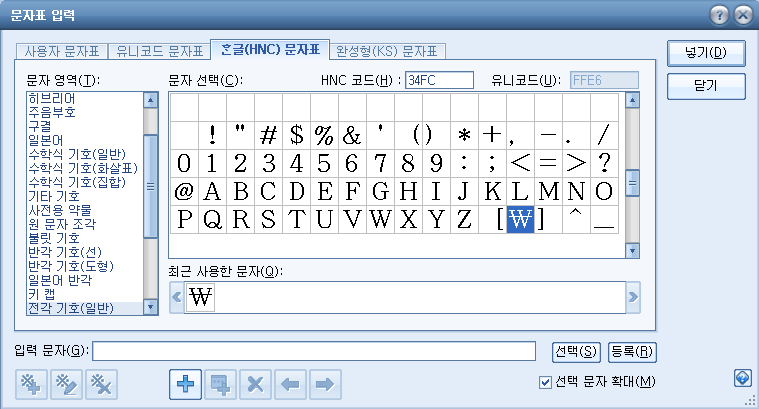Select 반각 기호(도형) in region list
759x409 pixels.
(x=85, y=267)
